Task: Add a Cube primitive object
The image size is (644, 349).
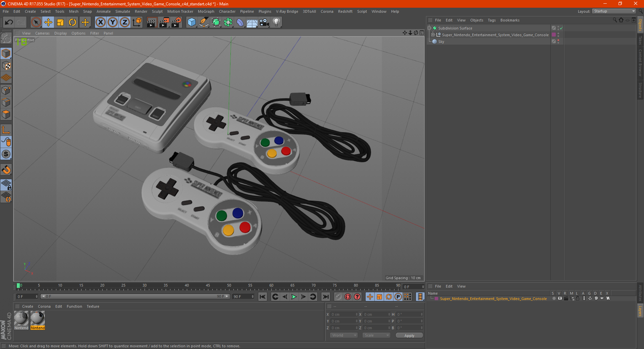Action: click(x=192, y=22)
